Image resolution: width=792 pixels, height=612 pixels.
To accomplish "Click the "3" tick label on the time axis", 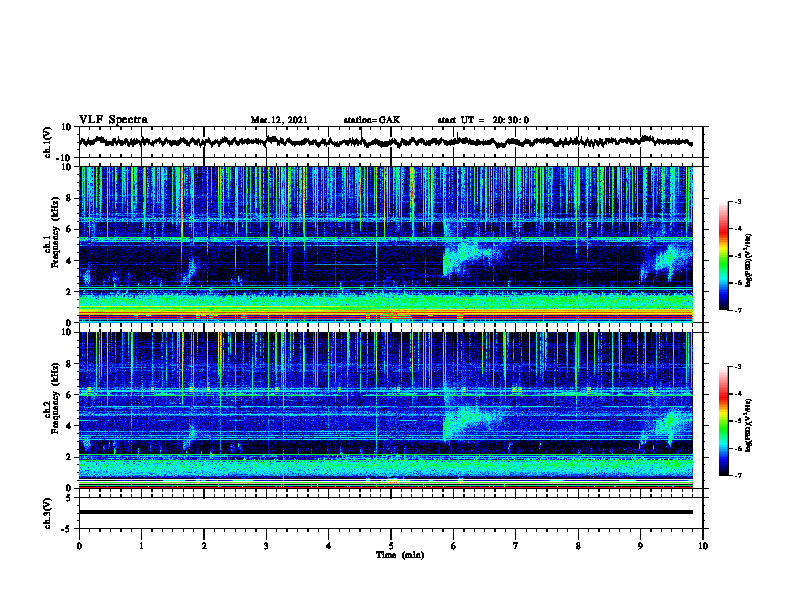I will pyautogui.click(x=266, y=546).
